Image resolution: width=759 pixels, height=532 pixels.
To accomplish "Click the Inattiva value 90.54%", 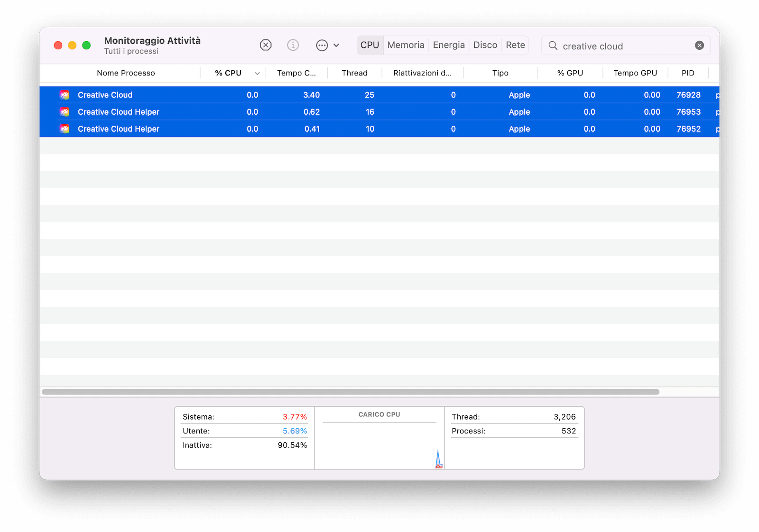I will point(292,445).
